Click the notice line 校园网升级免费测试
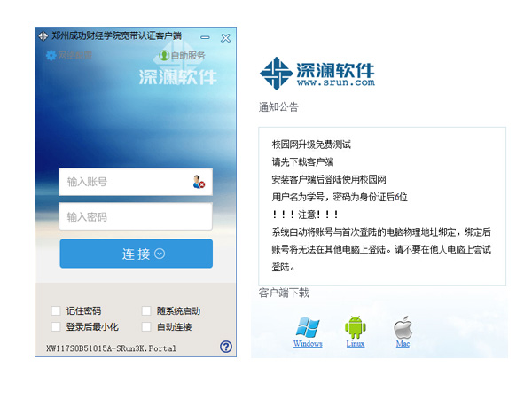This screenshot has height=399, width=532. click(311, 145)
